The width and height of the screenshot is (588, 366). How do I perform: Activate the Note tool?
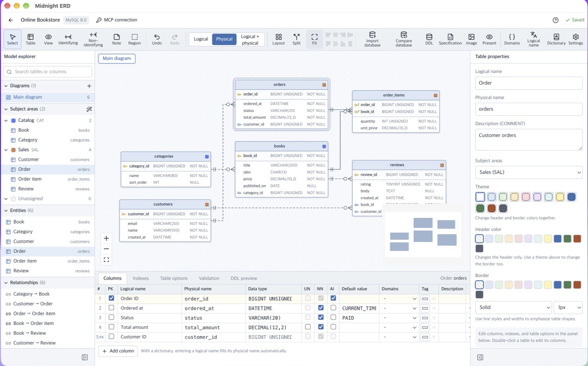[117, 39]
